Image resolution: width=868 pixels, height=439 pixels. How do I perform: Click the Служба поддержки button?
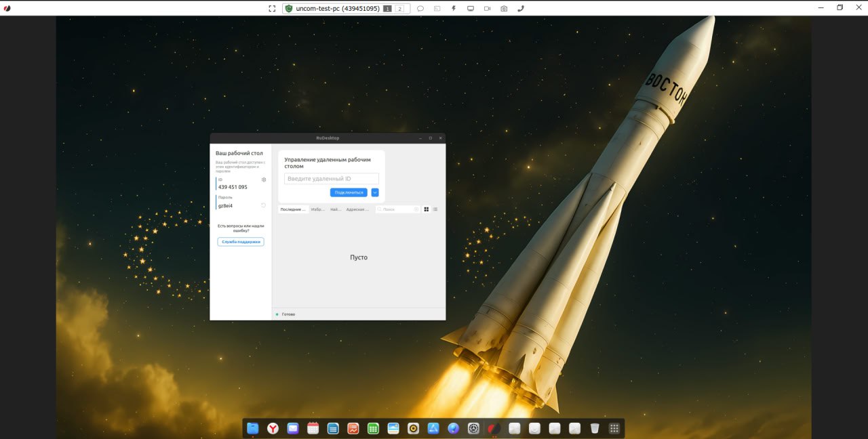[x=241, y=242]
